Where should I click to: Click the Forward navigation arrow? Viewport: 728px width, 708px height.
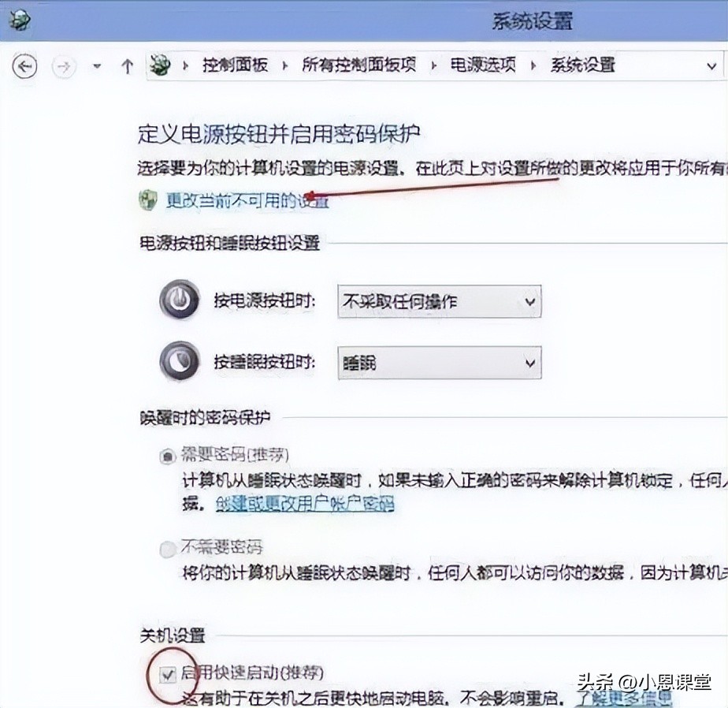click(64, 66)
